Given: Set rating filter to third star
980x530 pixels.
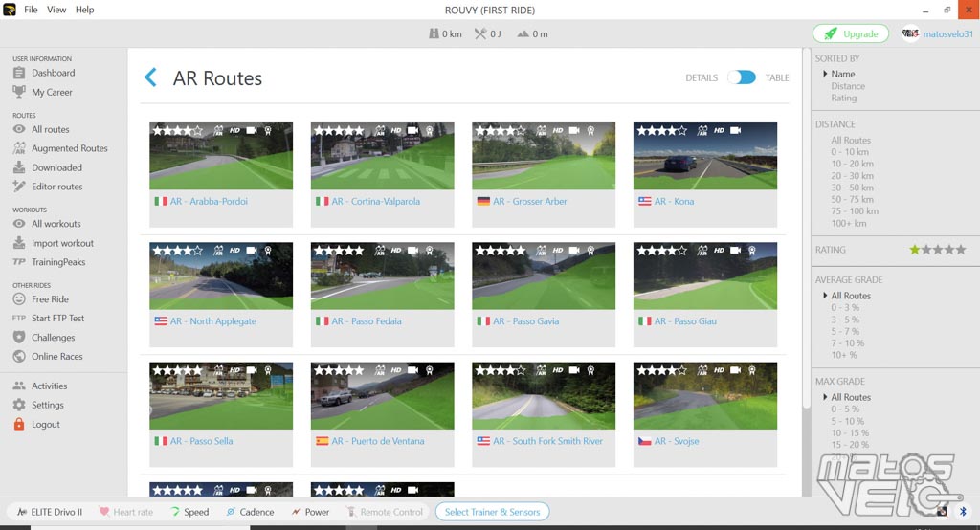Looking at the screenshot, I should point(938,250).
